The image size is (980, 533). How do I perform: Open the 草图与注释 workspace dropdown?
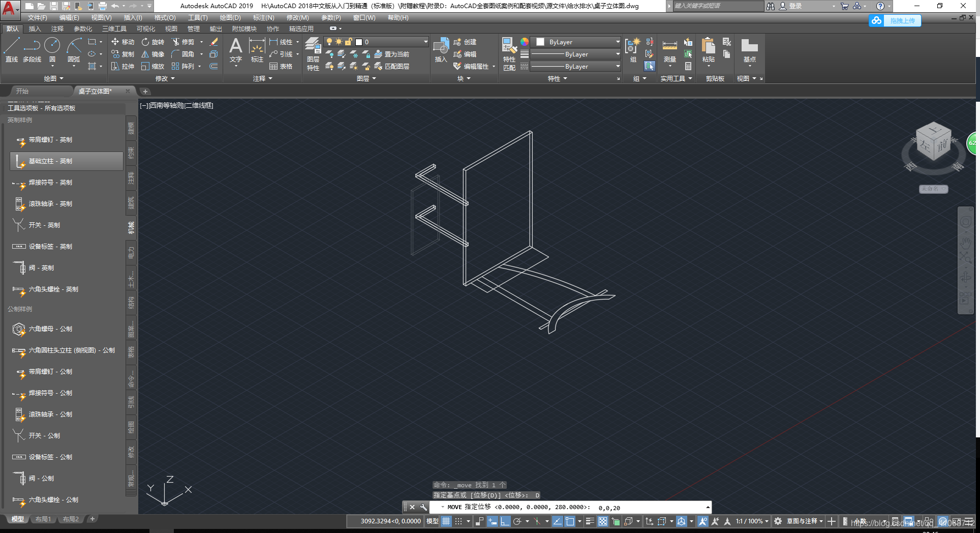click(x=805, y=521)
